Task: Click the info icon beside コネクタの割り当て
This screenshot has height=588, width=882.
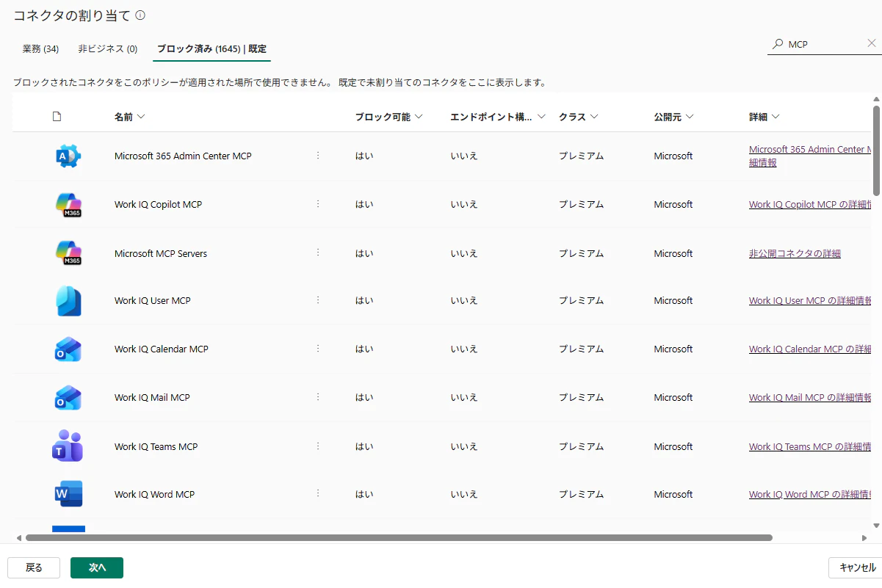Action: point(140,15)
